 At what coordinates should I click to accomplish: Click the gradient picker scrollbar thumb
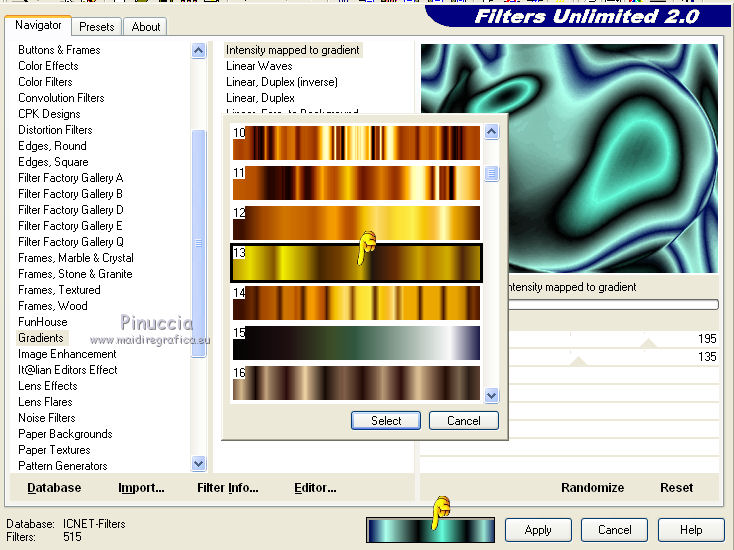tap(491, 174)
